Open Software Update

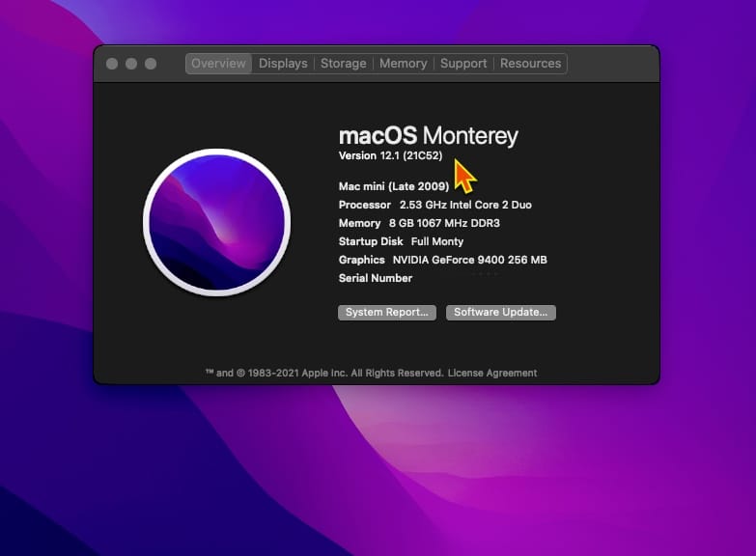(x=500, y=312)
